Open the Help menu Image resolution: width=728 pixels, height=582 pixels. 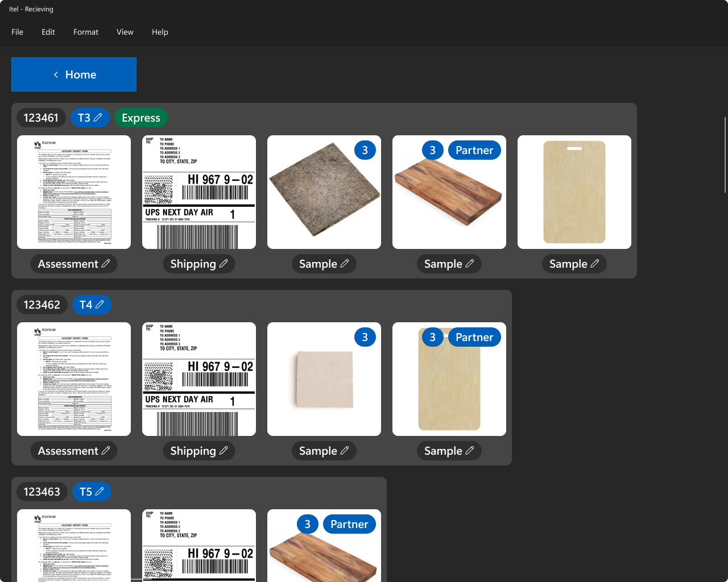(160, 32)
